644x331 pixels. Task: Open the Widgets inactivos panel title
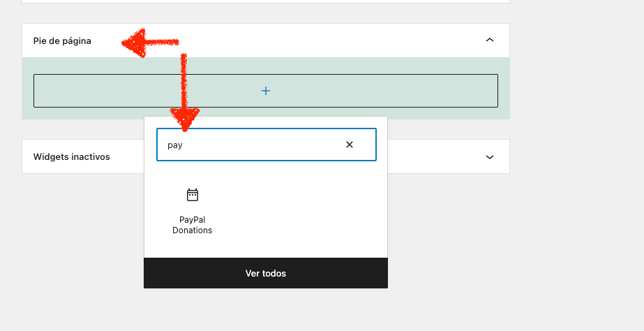coord(71,156)
